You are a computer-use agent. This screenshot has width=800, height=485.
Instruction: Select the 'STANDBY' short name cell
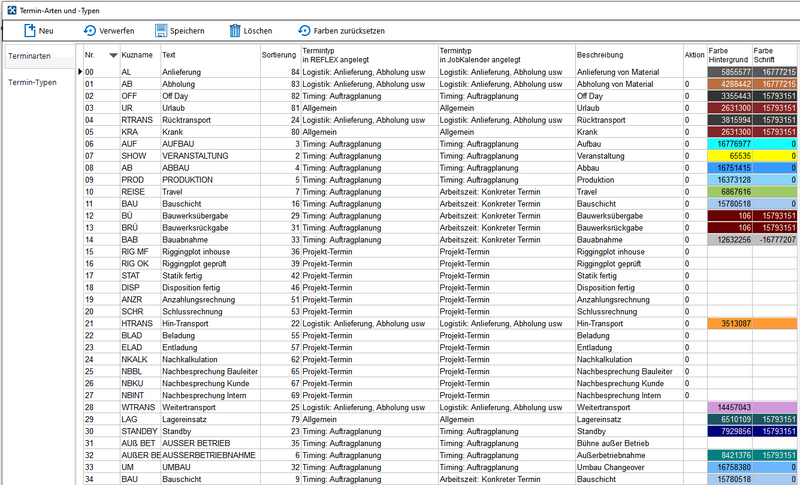click(140, 431)
